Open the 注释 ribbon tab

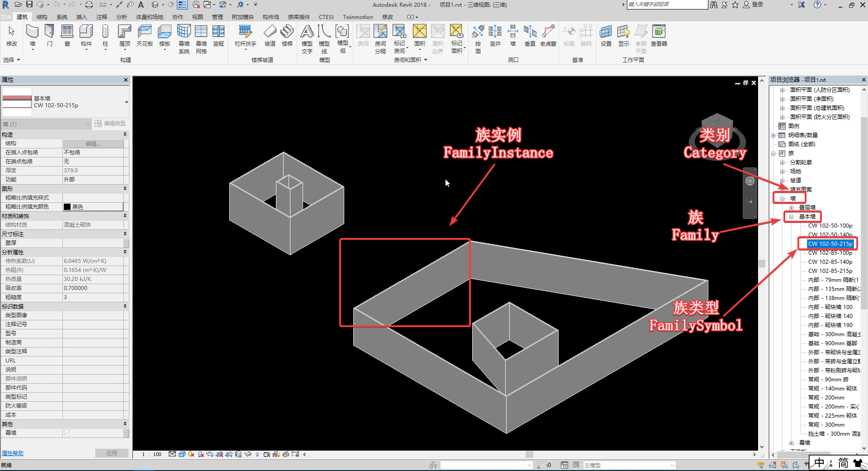(x=102, y=17)
